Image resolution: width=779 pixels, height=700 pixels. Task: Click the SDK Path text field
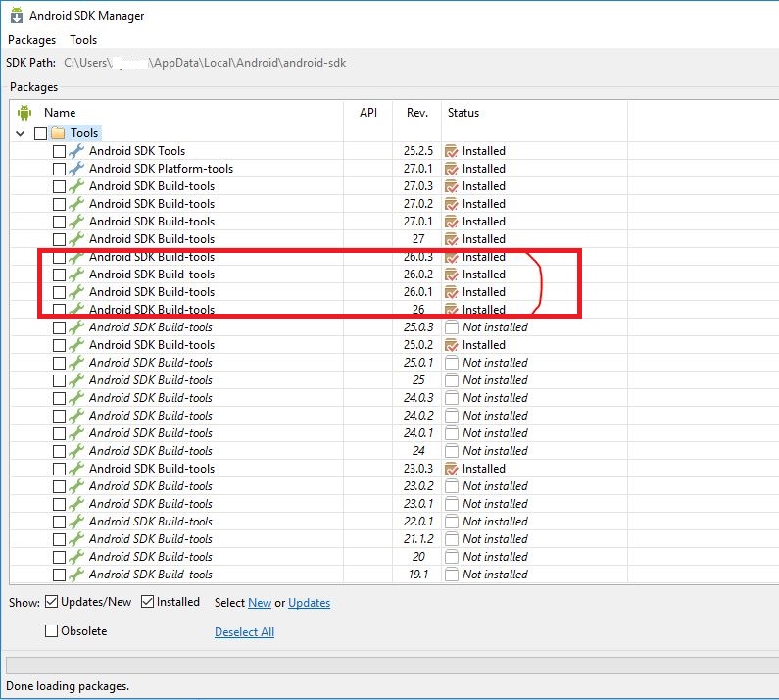click(205, 63)
